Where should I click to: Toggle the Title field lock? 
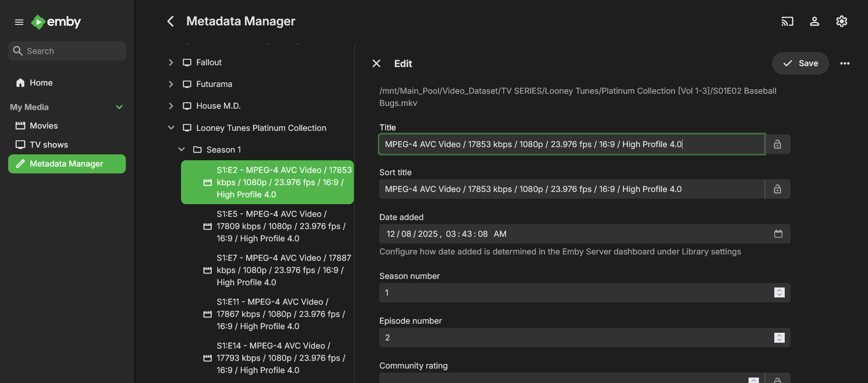point(777,144)
